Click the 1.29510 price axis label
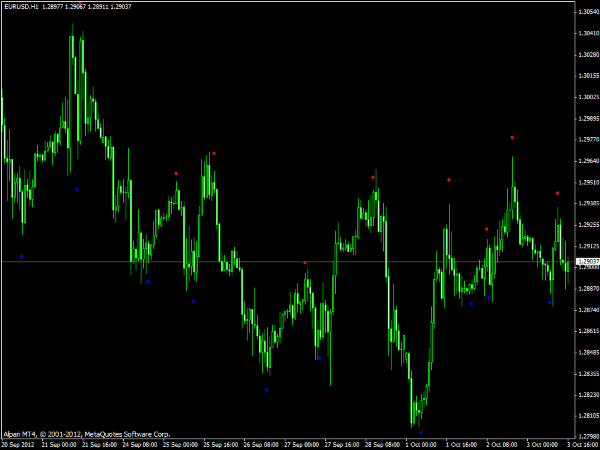Viewport: 600px width, 450px height. pos(589,183)
